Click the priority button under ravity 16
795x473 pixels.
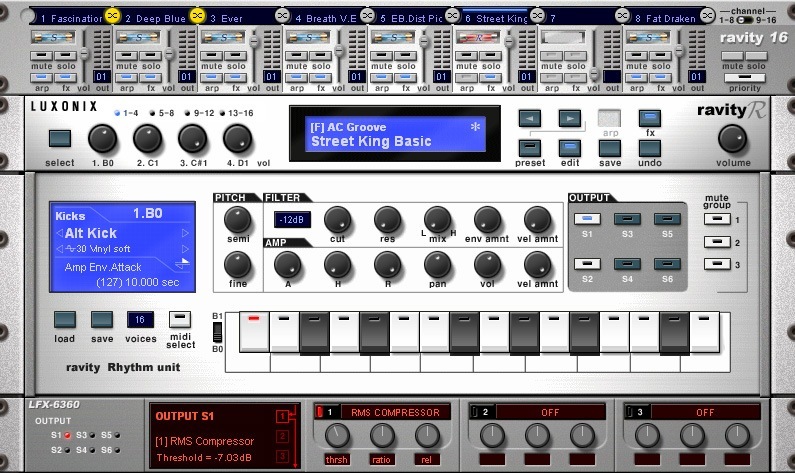[x=744, y=78]
